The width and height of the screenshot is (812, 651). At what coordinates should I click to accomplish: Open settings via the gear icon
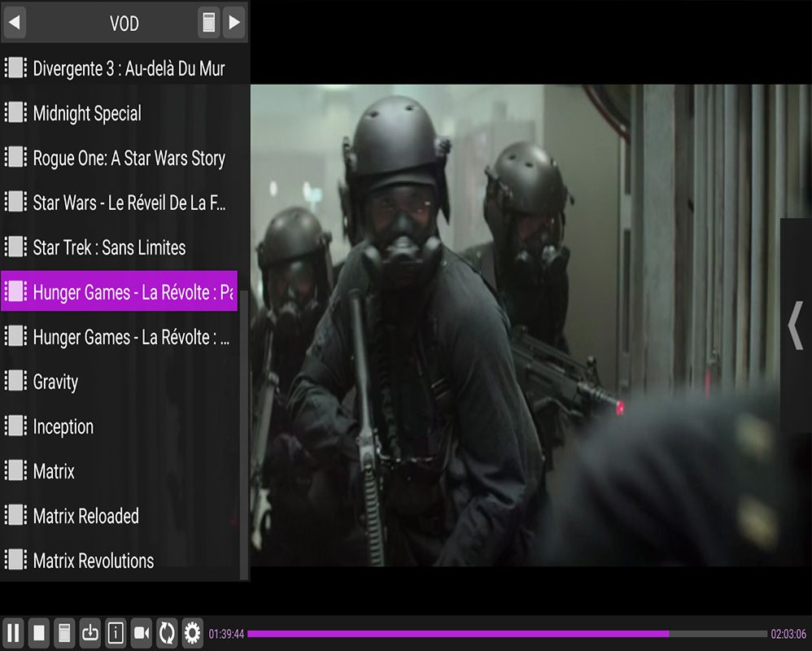pyautogui.click(x=192, y=633)
